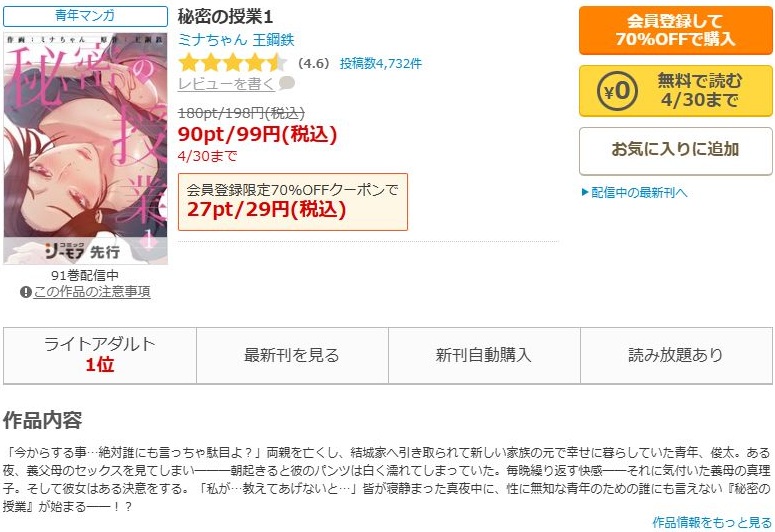Add to favorites with お気に入りに追加
775x532 pixels.
(x=675, y=150)
